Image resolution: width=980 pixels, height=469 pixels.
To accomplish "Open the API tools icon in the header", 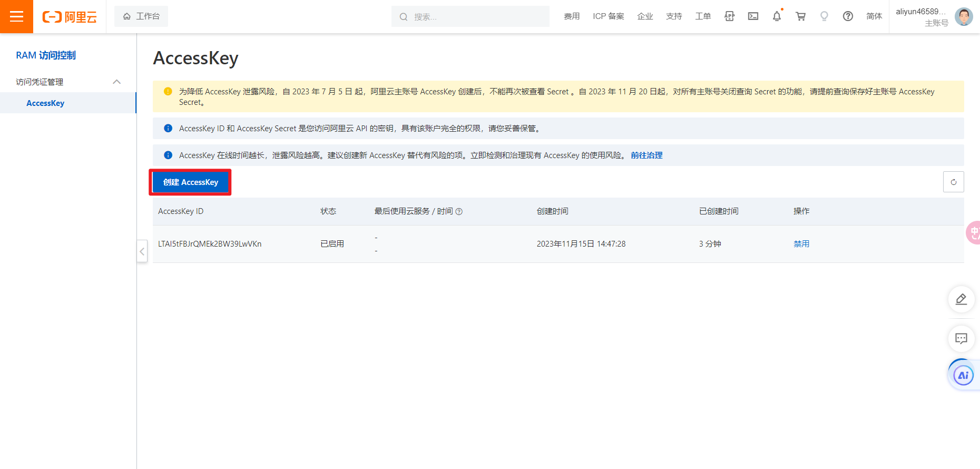I will [x=729, y=16].
